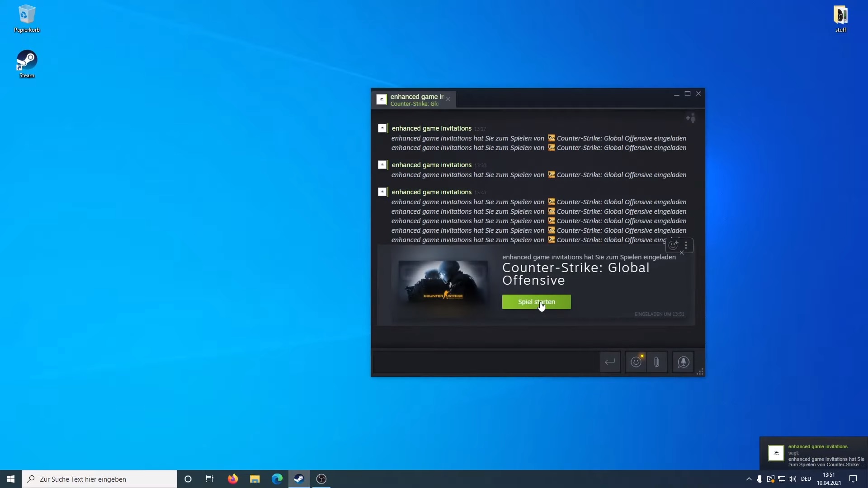868x488 pixels.
Task: Click the Counter-Strike link in the 13:33 invitation
Action: click(599, 175)
